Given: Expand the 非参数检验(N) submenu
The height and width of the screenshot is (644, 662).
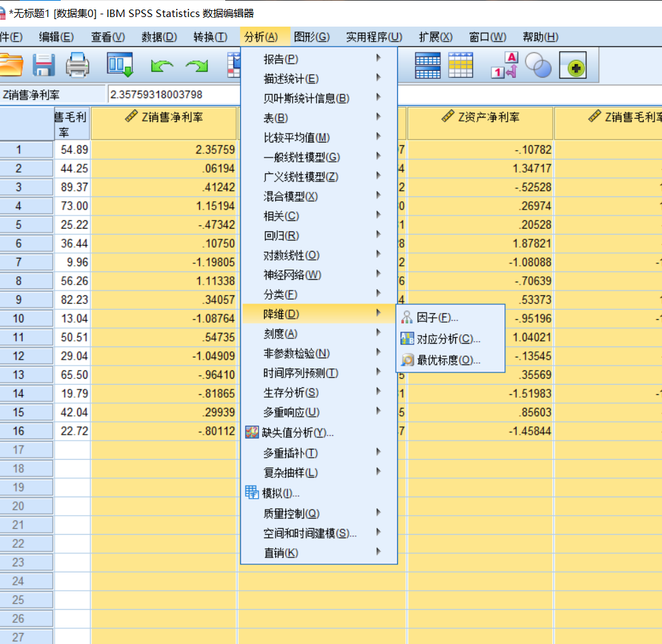Looking at the screenshot, I should 319,353.
